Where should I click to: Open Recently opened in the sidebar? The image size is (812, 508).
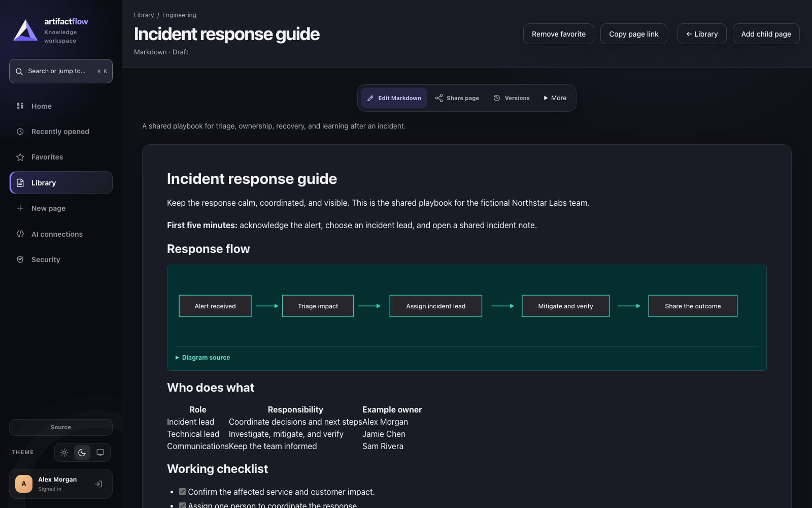(x=61, y=132)
